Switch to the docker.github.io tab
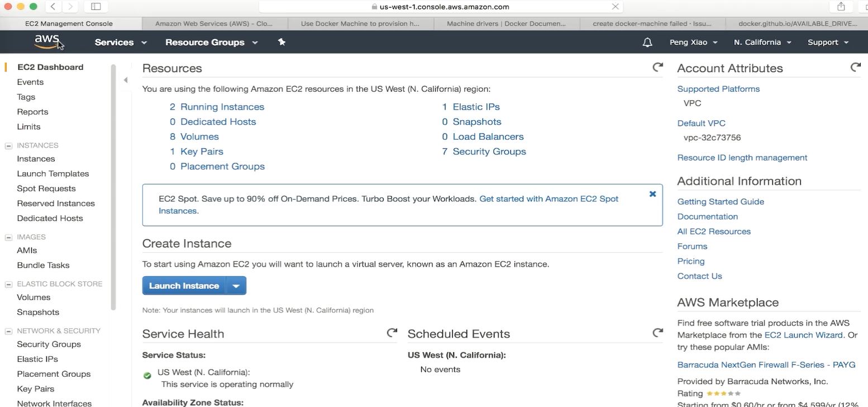This screenshot has height=407, width=868. [x=797, y=23]
